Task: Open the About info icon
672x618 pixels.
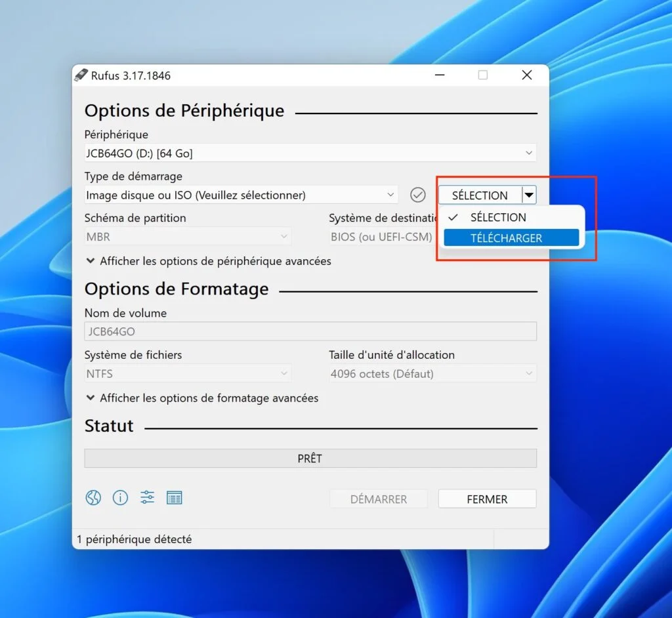Action: [120, 497]
